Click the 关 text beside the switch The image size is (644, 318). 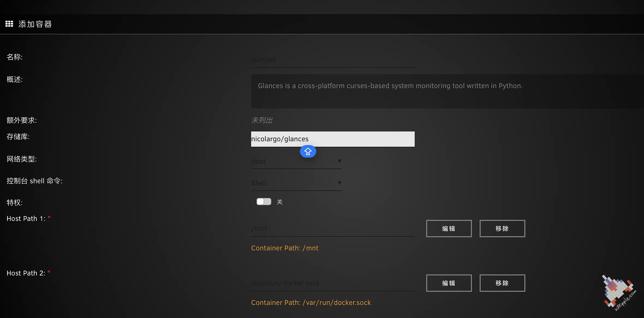279,202
